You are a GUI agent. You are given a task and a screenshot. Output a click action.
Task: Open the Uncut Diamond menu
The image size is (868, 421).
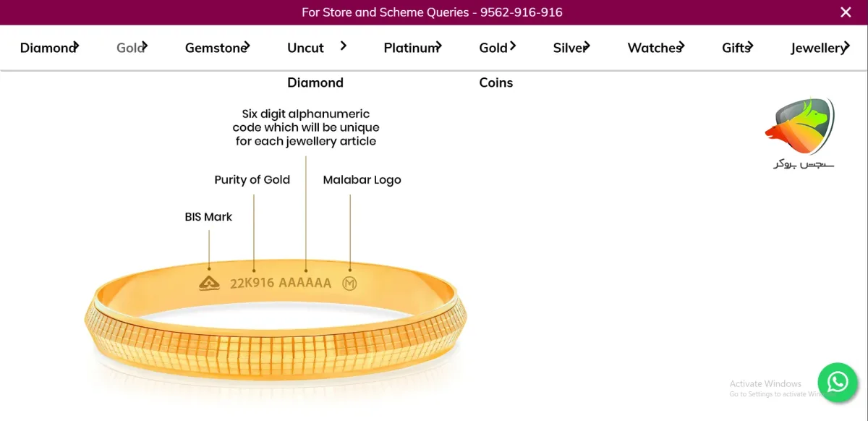click(x=315, y=65)
